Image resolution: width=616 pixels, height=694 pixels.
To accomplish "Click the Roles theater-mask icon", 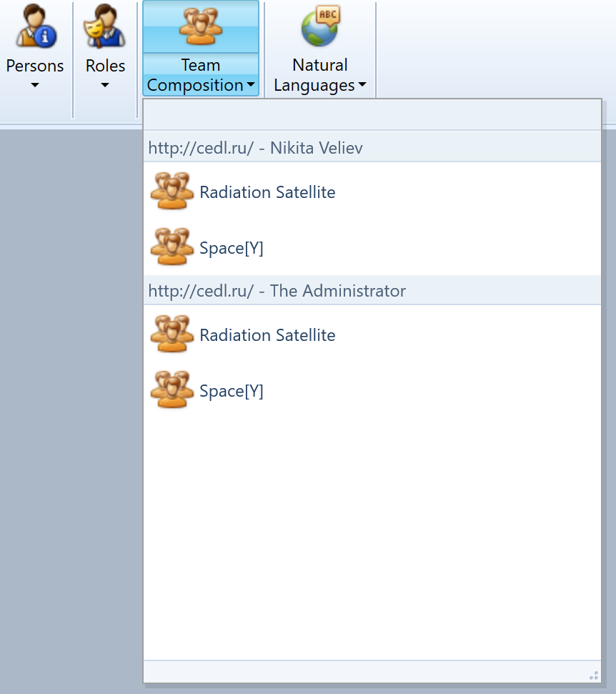I will pos(104,27).
